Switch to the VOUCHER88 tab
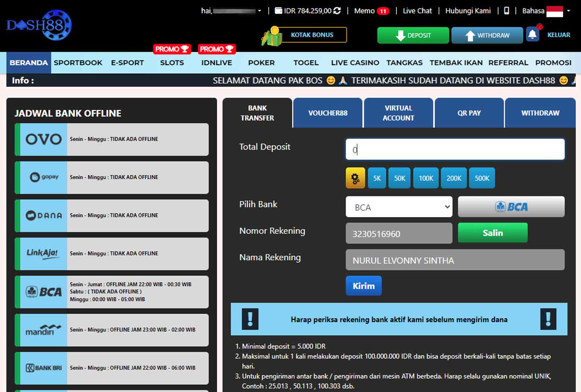This screenshot has width=581, height=392. pos(328,113)
